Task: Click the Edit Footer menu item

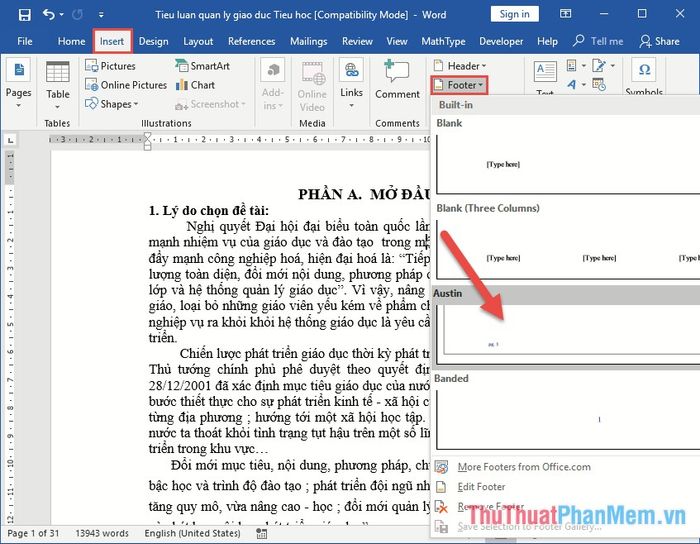Action: pyautogui.click(x=481, y=487)
